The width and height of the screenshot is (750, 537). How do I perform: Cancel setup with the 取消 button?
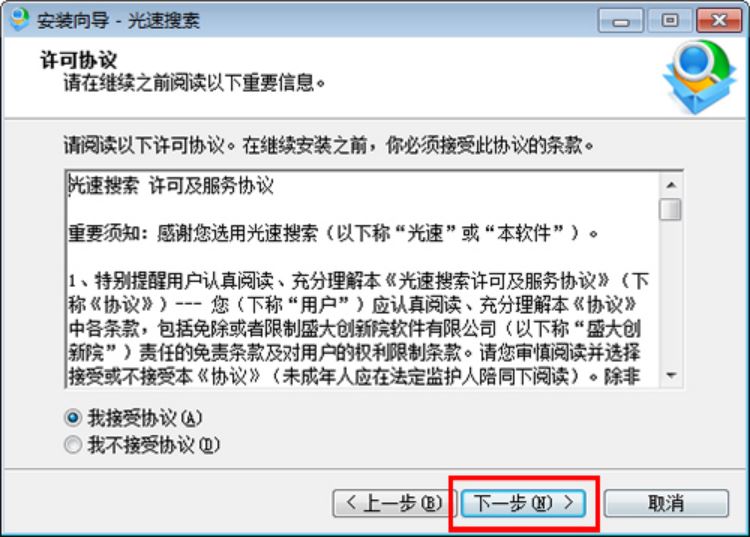pyautogui.click(x=666, y=503)
